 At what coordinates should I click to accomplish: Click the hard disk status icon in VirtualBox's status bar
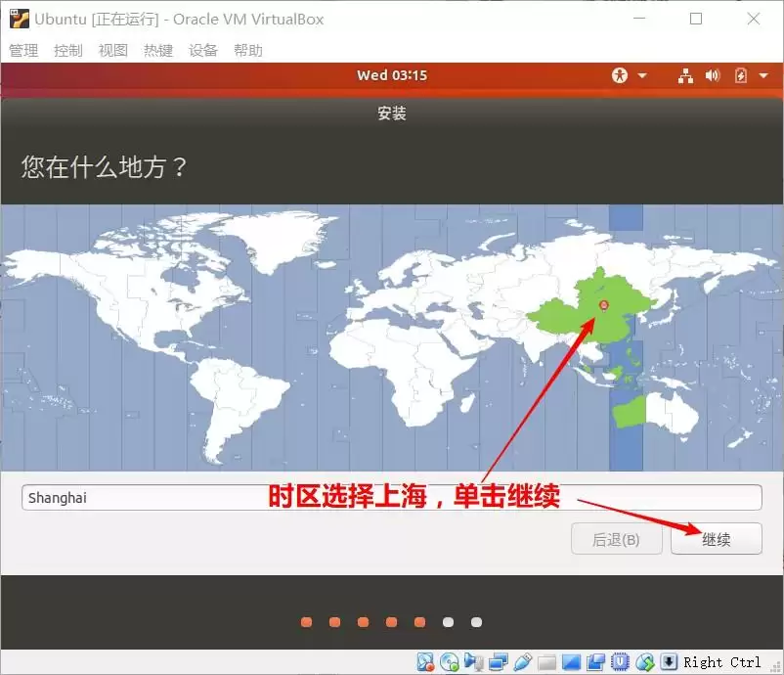(424, 661)
